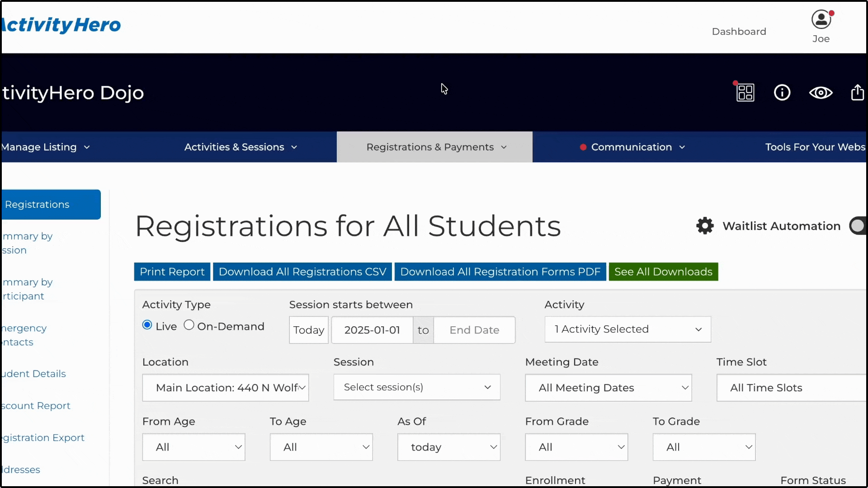Viewport: 868px width, 488px height.
Task: Open the dashboard grid icon
Action: pos(745,93)
